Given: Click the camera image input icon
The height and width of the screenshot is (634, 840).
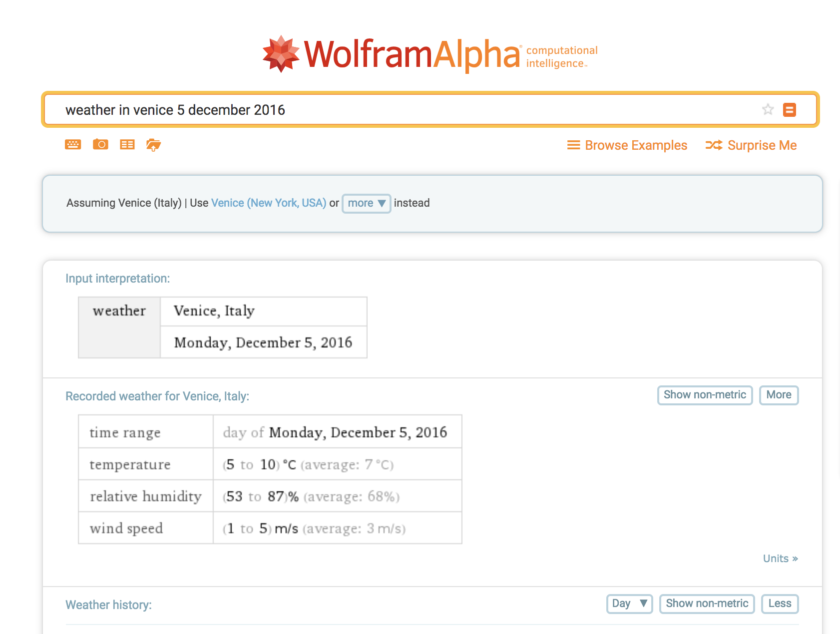Looking at the screenshot, I should (x=100, y=144).
